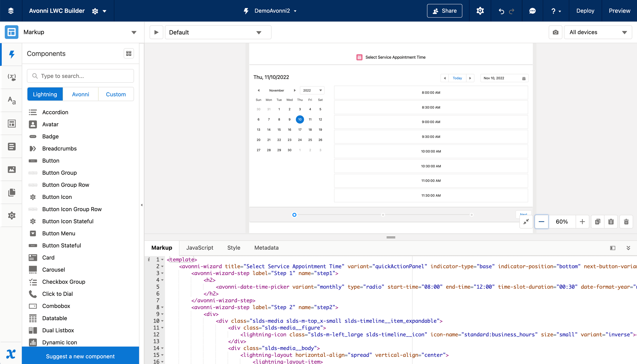Undo the last change with undo arrow
The image size is (637, 364).
[x=501, y=11]
